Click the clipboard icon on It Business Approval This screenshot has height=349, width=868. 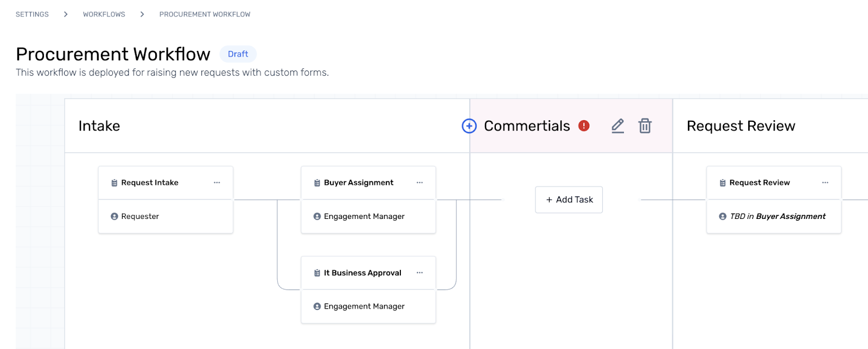[x=317, y=273]
